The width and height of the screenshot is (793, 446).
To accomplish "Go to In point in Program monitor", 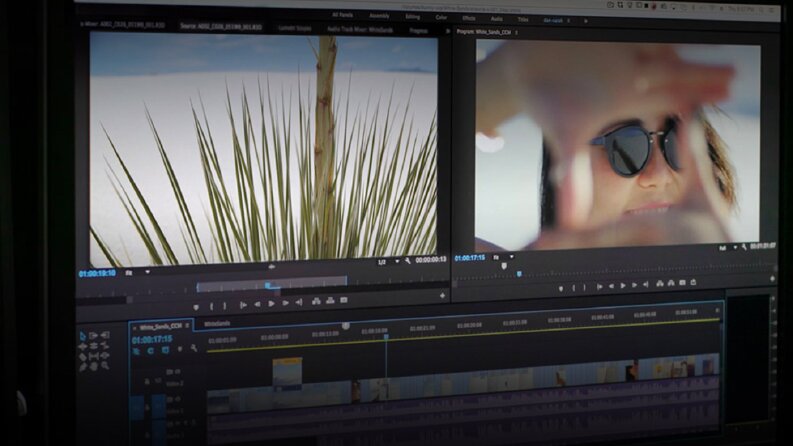I will (599, 287).
